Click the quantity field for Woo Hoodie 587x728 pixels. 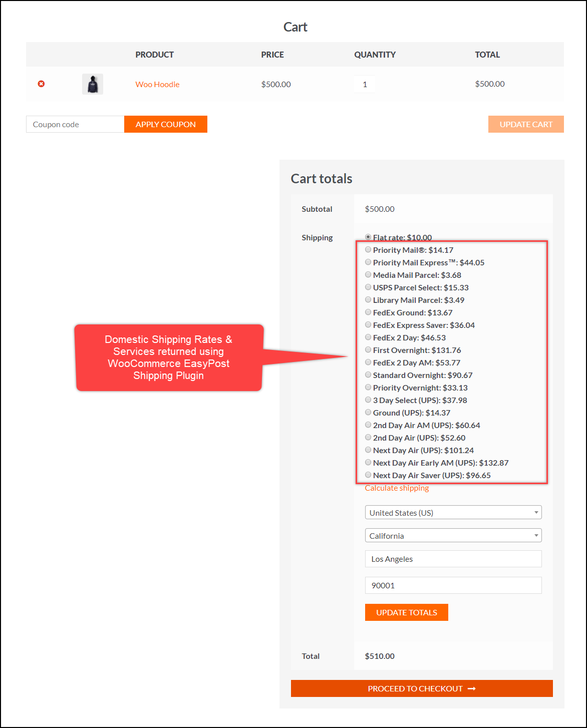[365, 84]
